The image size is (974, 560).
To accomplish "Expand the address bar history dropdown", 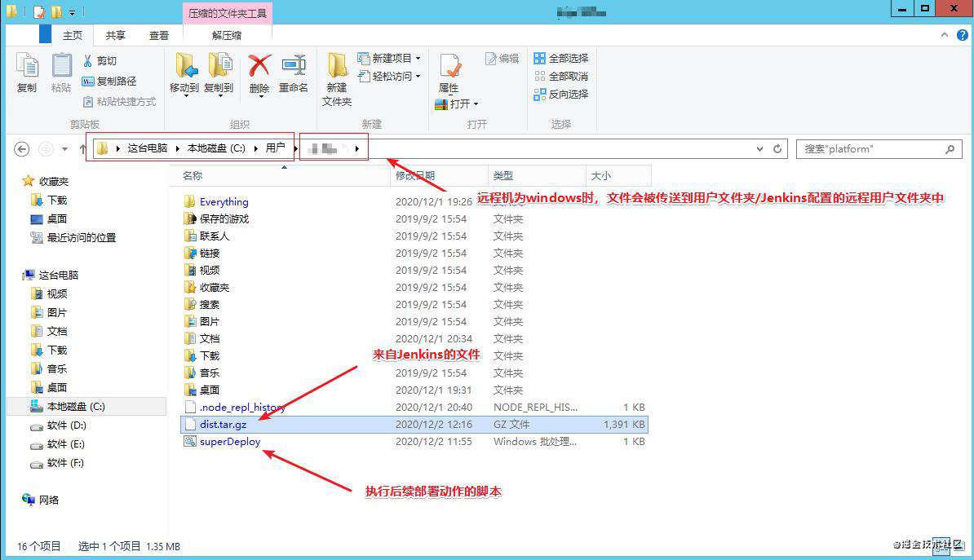I will point(759,149).
